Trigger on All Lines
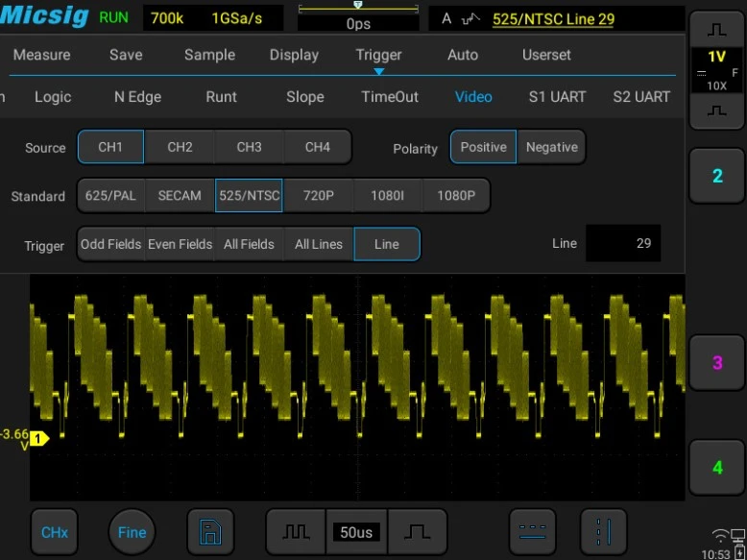Screen dimensions: 747x560 pyautogui.click(x=318, y=244)
